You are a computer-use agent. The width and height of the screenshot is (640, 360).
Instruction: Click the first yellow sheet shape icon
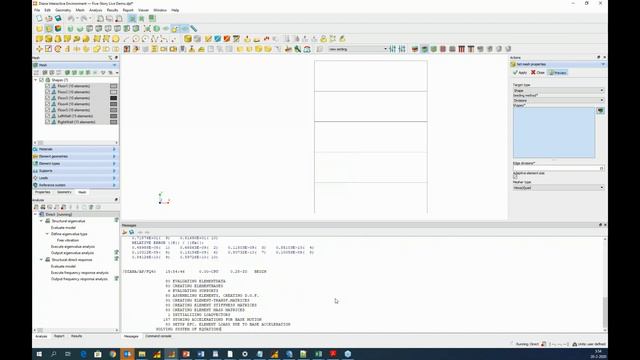click(39, 39)
